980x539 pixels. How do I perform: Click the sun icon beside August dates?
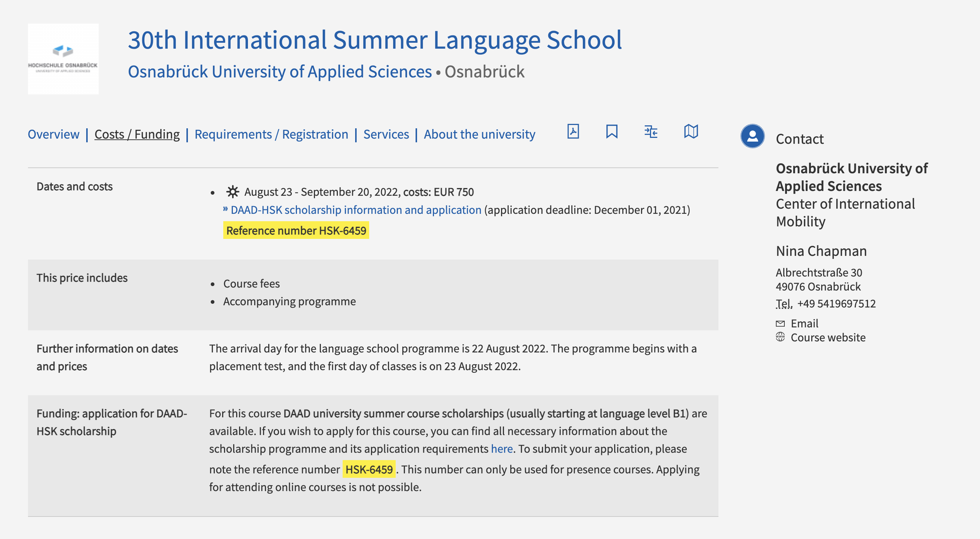click(x=232, y=191)
